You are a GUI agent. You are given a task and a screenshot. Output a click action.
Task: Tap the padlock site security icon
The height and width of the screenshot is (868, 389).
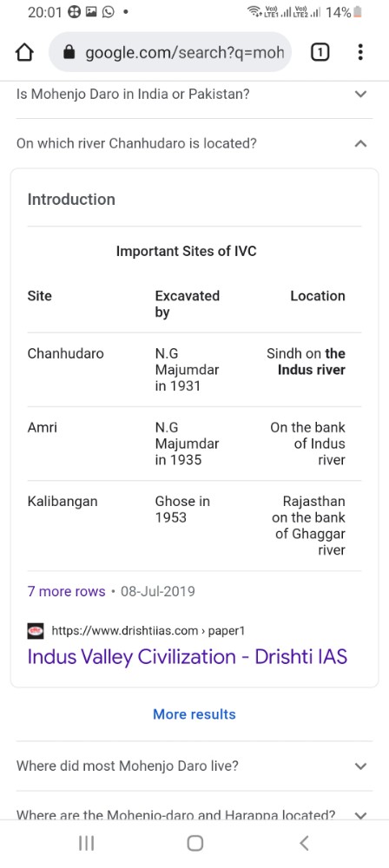(x=69, y=53)
